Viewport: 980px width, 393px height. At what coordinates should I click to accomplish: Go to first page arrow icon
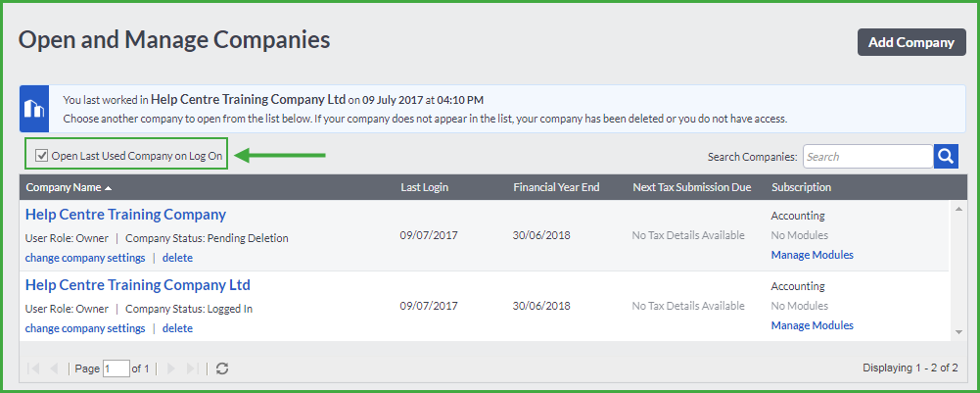click(x=35, y=368)
